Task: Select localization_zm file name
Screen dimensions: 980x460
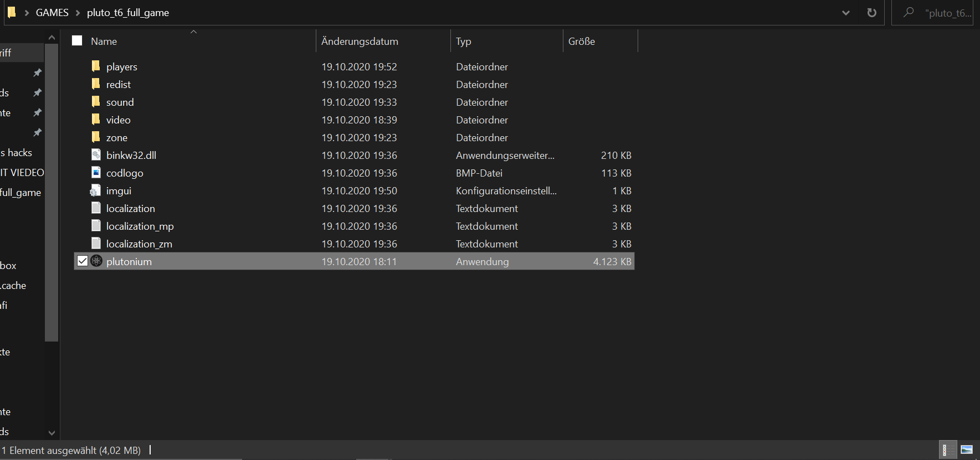Action: [139, 244]
